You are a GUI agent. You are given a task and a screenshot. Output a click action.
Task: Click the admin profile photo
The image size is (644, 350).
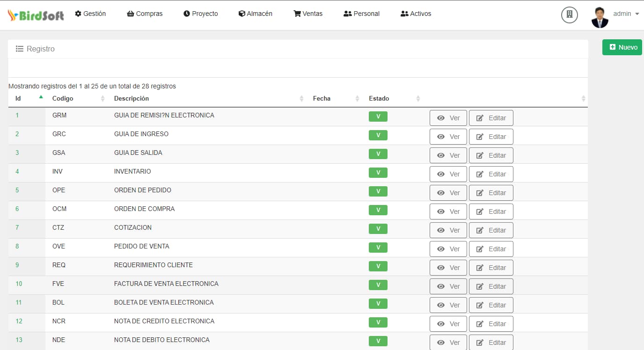pyautogui.click(x=600, y=17)
